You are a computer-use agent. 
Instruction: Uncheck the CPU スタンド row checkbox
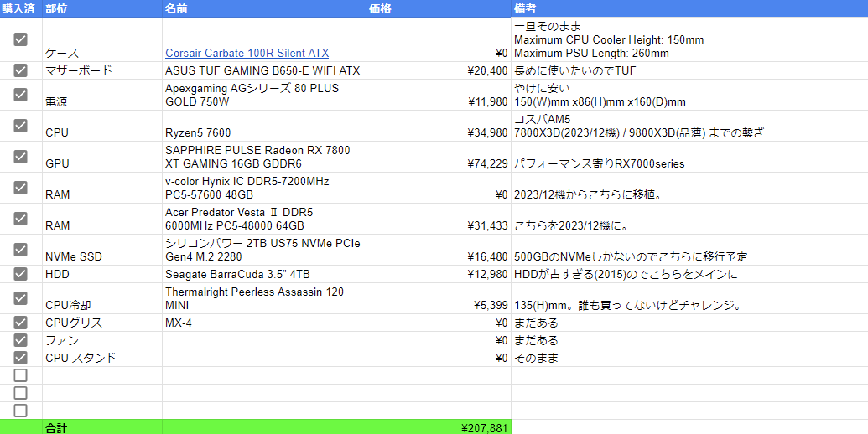click(20, 358)
